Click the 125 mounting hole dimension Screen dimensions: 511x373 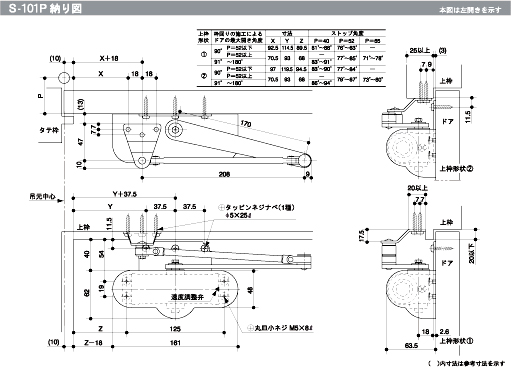click(x=175, y=329)
